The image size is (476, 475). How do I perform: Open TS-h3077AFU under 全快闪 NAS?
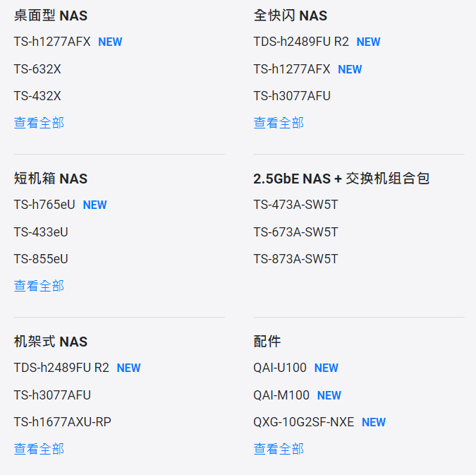click(292, 96)
